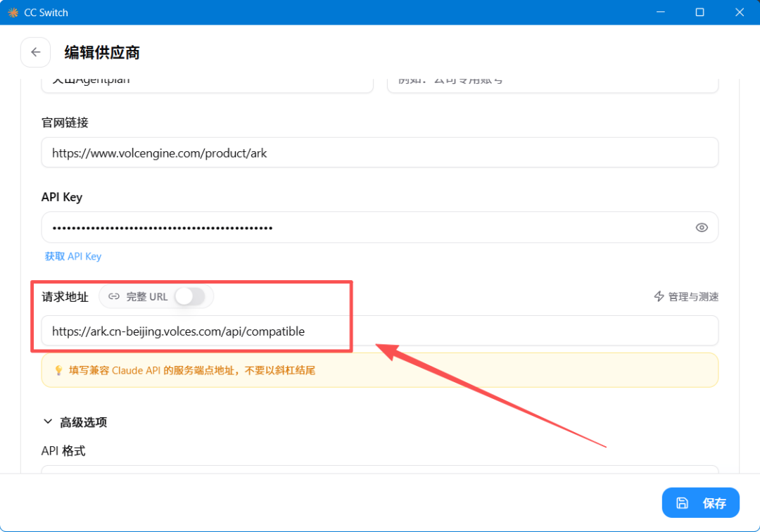Click the Claude API endpoint hint text
The width and height of the screenshot is (760, 532).
192,371
